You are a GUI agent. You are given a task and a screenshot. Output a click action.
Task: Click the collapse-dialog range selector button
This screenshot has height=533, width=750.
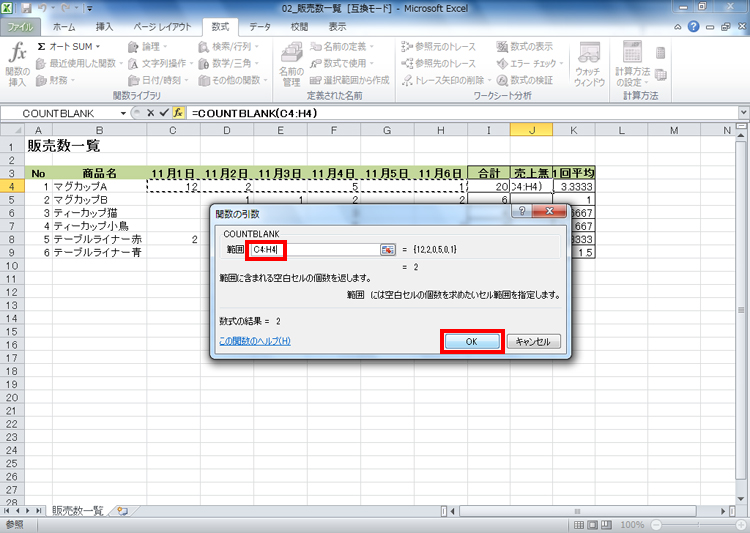(x=388, y=250)
